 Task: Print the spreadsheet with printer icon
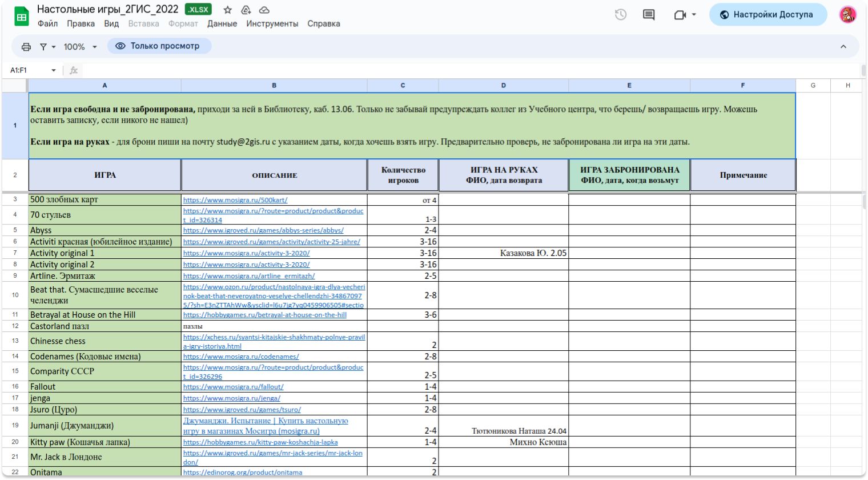(26, 47)
